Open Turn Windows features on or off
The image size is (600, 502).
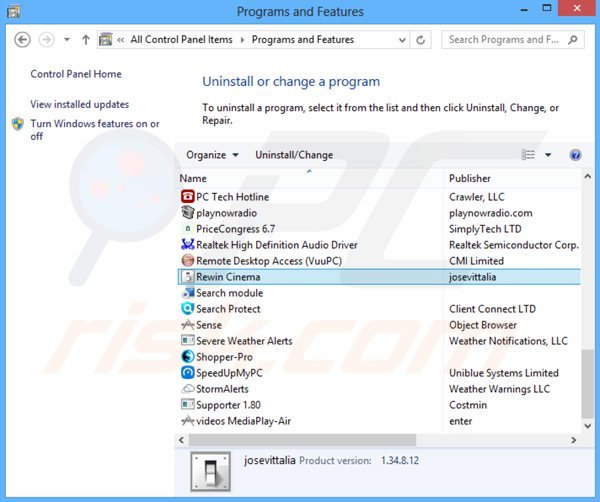[95, 130]
